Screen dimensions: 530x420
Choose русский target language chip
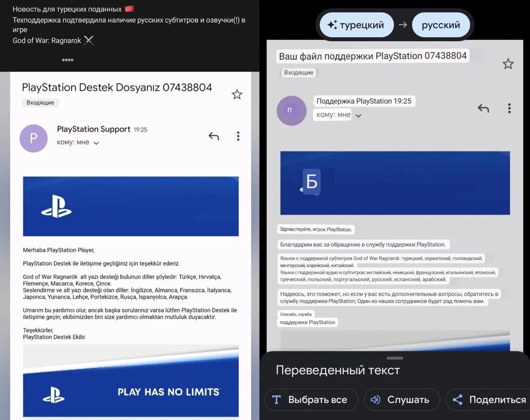(441, 25)
